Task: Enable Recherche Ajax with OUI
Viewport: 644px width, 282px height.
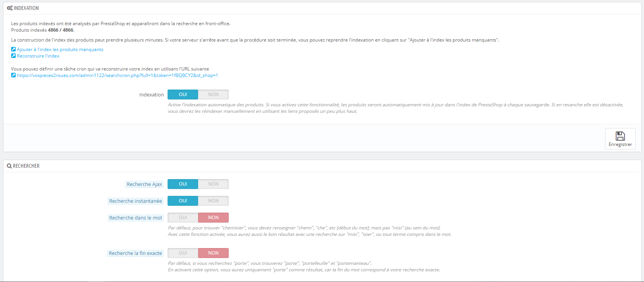Action: 183,184
